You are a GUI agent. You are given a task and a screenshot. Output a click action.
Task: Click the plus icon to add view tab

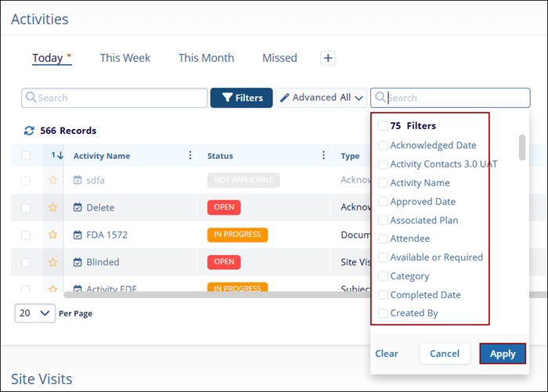coord(328,58)
